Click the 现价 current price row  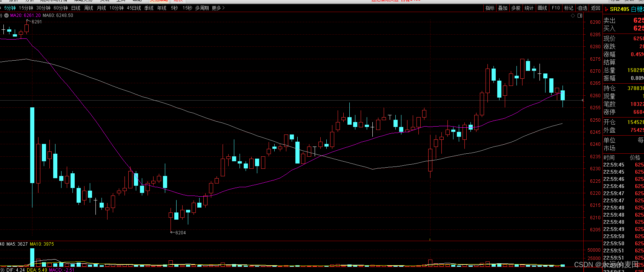click(623, 38)
